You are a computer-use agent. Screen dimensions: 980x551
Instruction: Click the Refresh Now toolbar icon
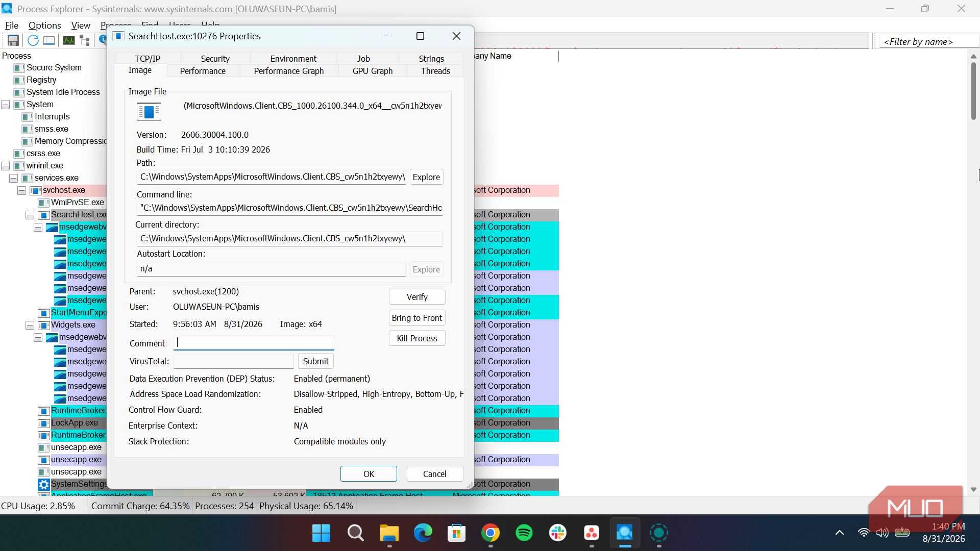(33, 40)
